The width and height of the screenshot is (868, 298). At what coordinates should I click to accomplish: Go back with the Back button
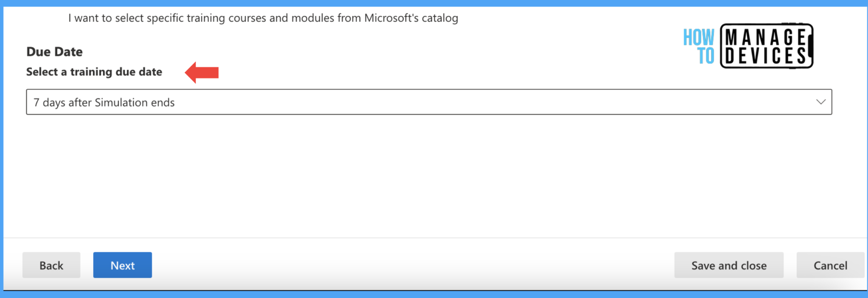pyautogui.click(x=51, y=265)
